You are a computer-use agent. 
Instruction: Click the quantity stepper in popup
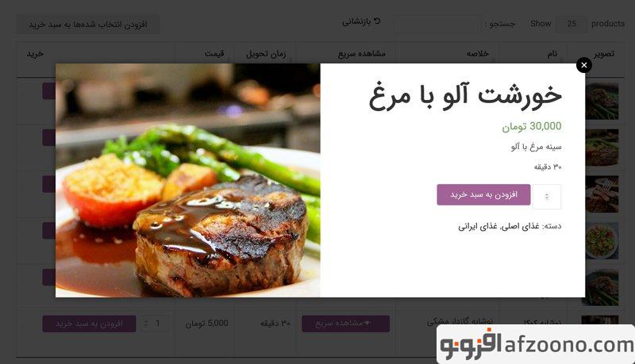tap(547, 197)
